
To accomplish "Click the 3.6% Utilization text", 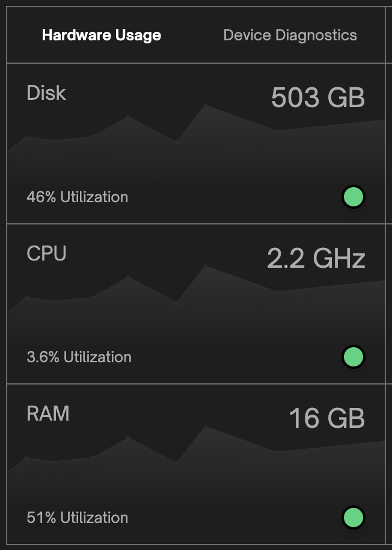I will click(79, 357).
